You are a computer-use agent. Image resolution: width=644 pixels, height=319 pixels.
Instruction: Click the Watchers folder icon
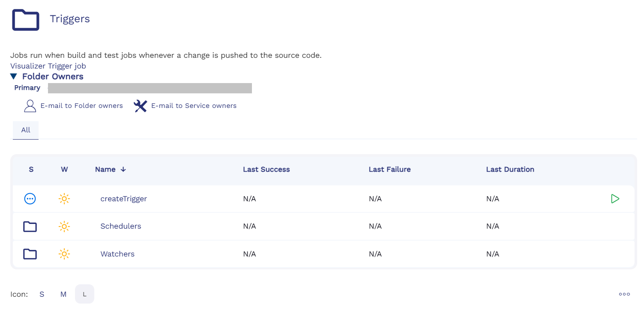[30, 254]
